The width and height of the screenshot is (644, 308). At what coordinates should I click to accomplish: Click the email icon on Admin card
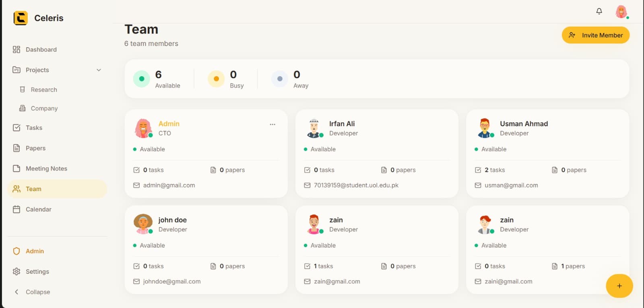[136, 185]
